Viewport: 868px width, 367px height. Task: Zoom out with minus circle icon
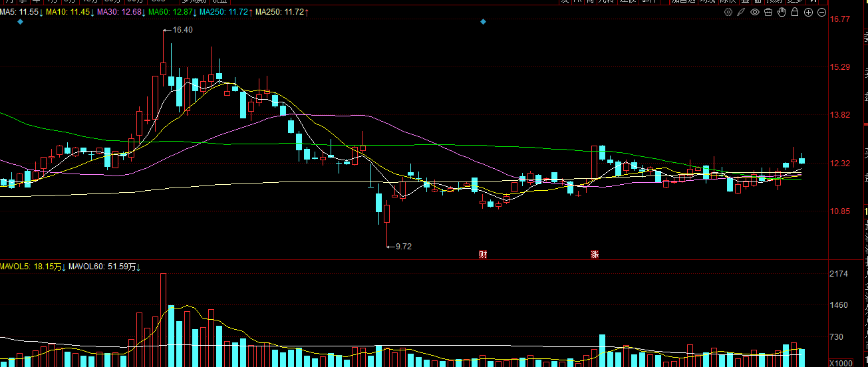coord(821,12)
